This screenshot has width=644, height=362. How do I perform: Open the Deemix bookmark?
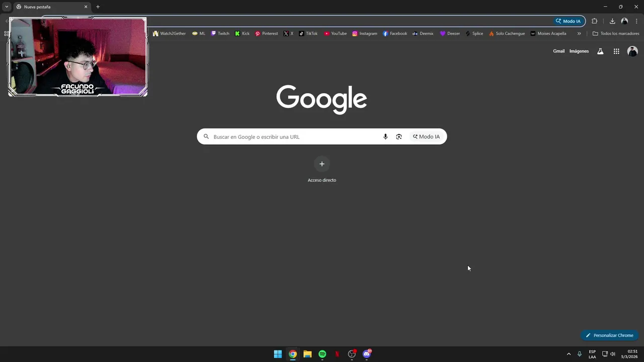(423, 34)
